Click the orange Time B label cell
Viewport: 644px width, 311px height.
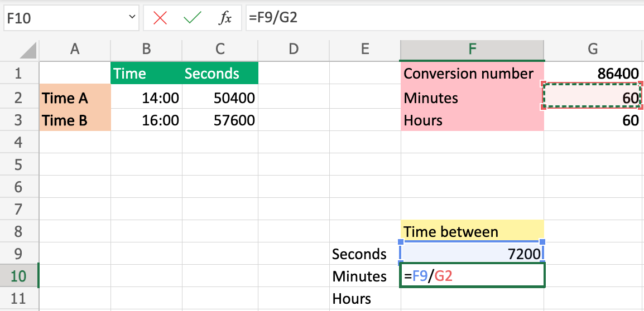click(x=75, y=120)
